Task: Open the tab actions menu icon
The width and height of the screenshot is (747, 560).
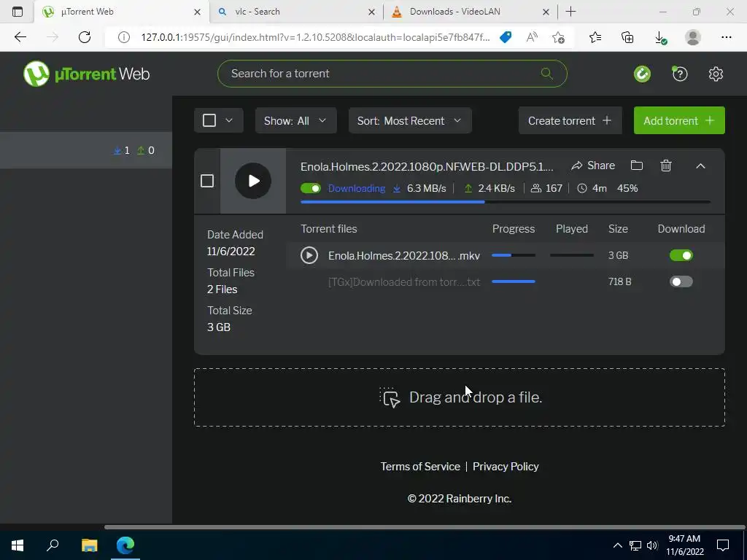Action: (18, 12)
